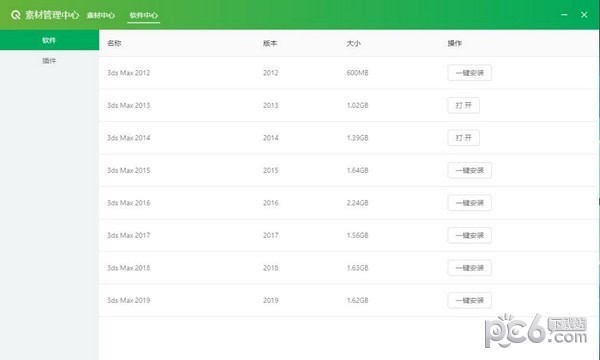
Task: Click 一键安装 for 3ds Max 2016
Action: [470, 203]
